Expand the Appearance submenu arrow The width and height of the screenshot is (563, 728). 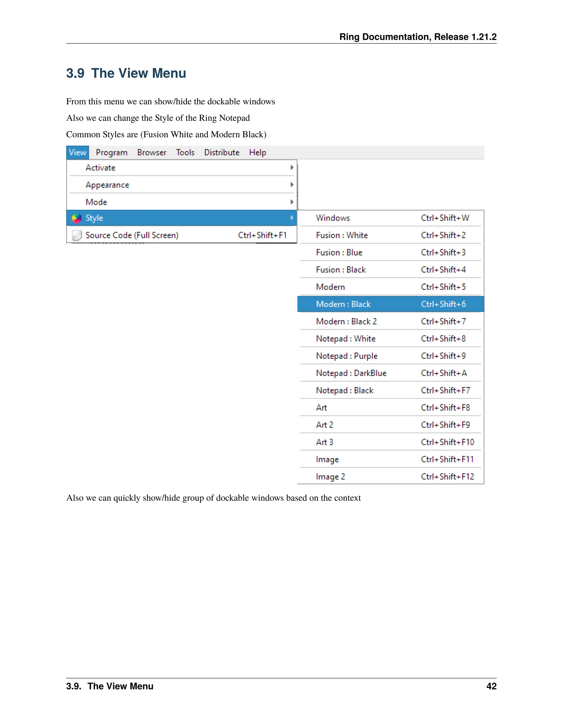(292, 185)
